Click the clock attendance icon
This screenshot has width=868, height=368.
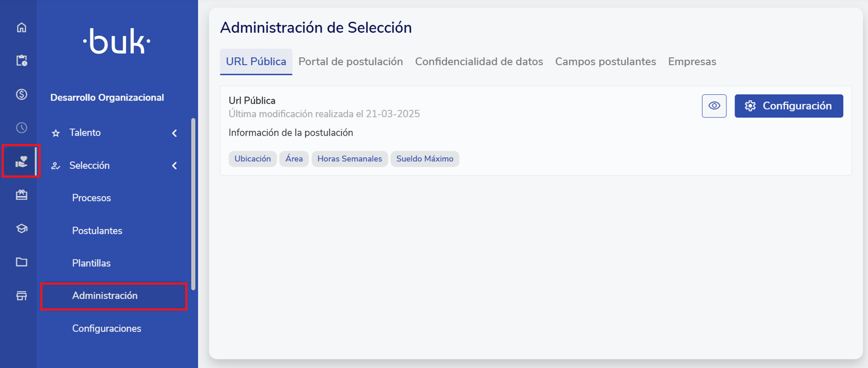click(x=21, y=128)
